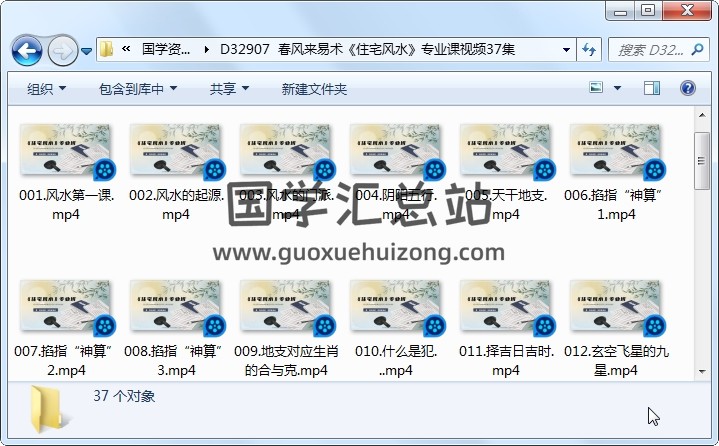Image resolution: width=719 pixels, height=446 pixels.
Task: Click the change view icon
Action: [597, 89]
